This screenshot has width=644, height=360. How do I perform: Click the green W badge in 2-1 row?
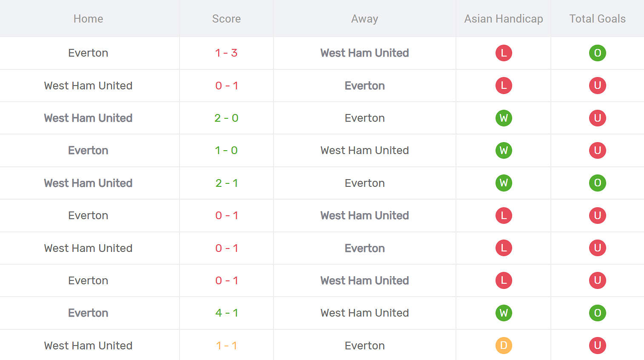tap(504, 183)
